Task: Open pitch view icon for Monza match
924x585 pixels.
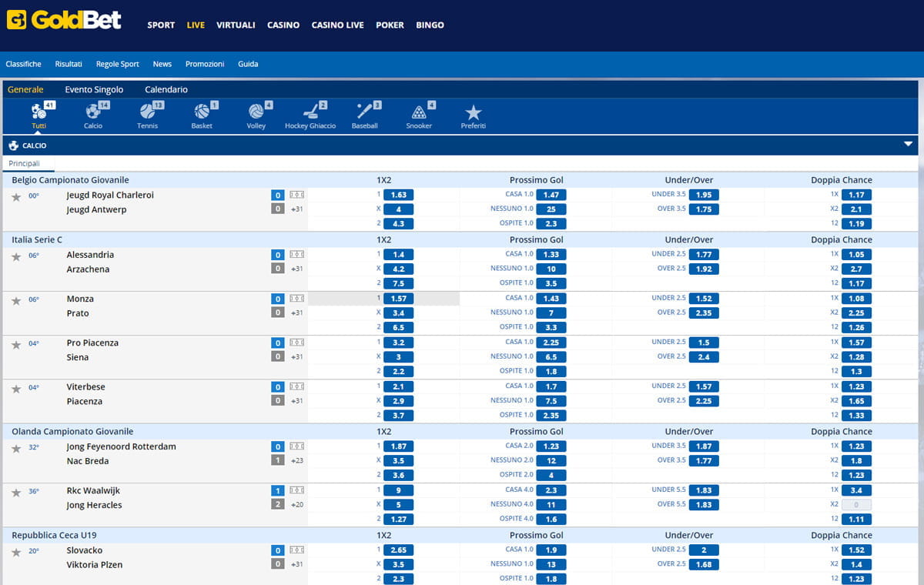Action: point(297,298)
